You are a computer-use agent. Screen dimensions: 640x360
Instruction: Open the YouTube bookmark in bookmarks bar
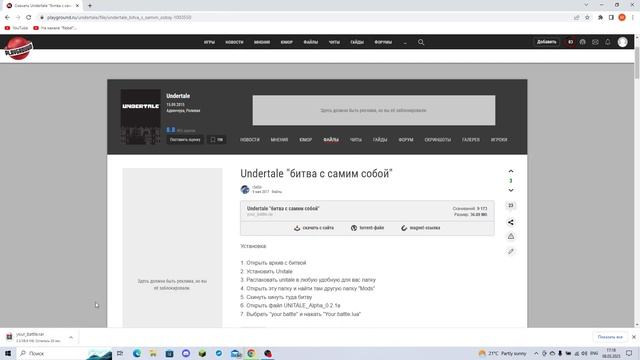point(16,28)
